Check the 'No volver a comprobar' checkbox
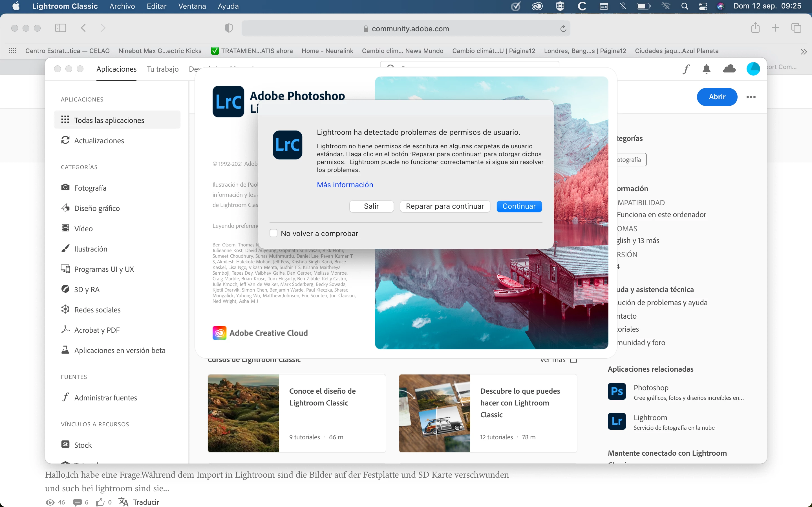Screen dimensions: 812x507 [x=273, y=233]
